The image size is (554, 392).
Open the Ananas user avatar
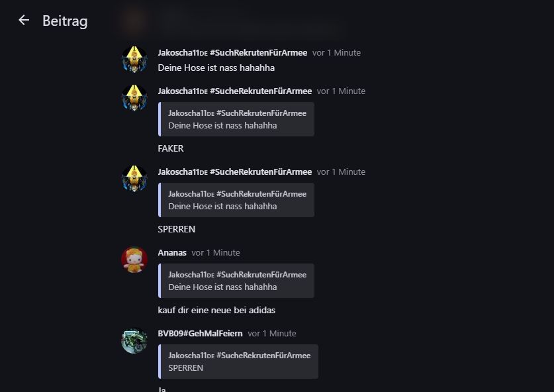[134, 260]
